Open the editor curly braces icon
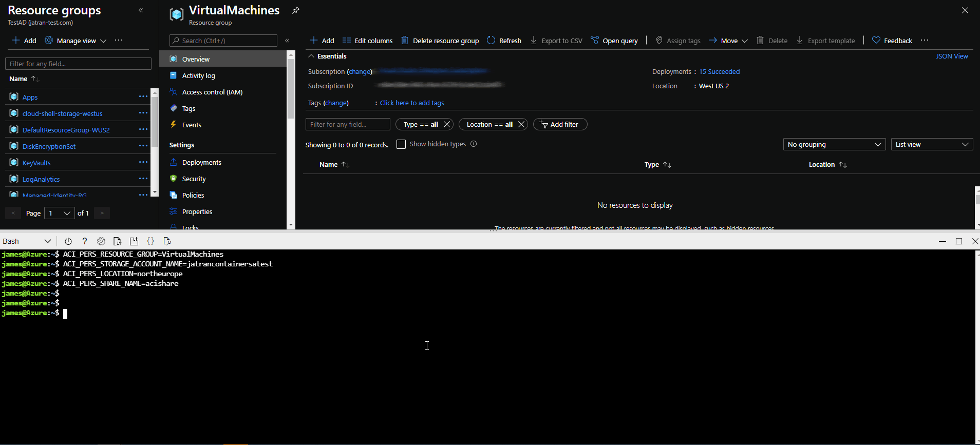The height and width of the screenshot is (445, 980). (150, 241)
